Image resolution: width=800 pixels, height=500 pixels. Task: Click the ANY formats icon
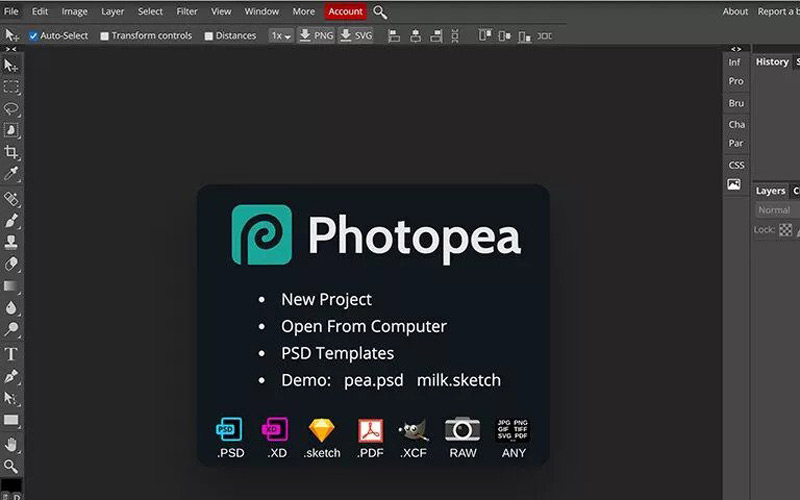(513, 430)
